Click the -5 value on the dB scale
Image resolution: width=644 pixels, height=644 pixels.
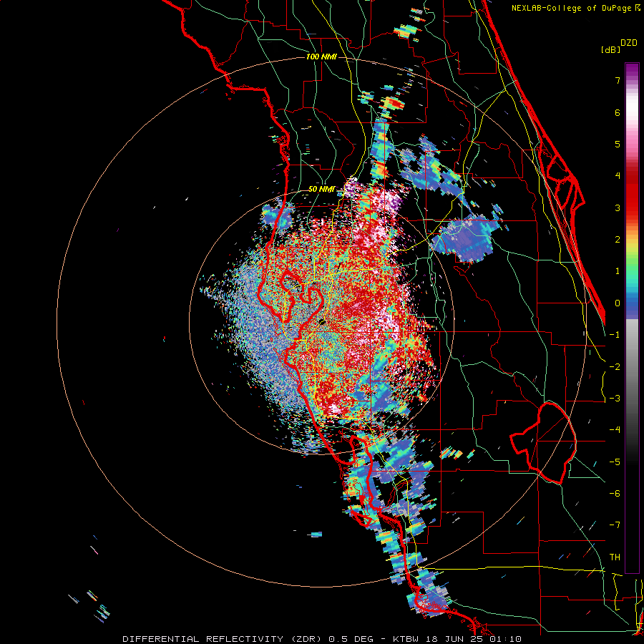click(x=615, y=462)
